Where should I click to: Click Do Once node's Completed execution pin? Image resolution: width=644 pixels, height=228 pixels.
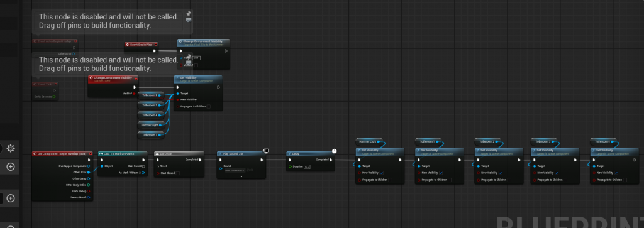click(x=201, y=160)
